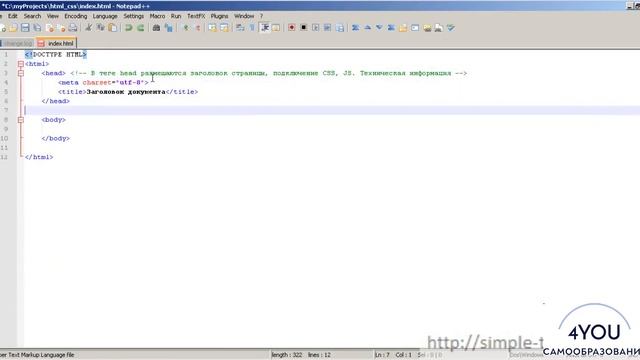
Task: Click the synchronize vertical scrolling icon
Action: click(x=213, y=28)
